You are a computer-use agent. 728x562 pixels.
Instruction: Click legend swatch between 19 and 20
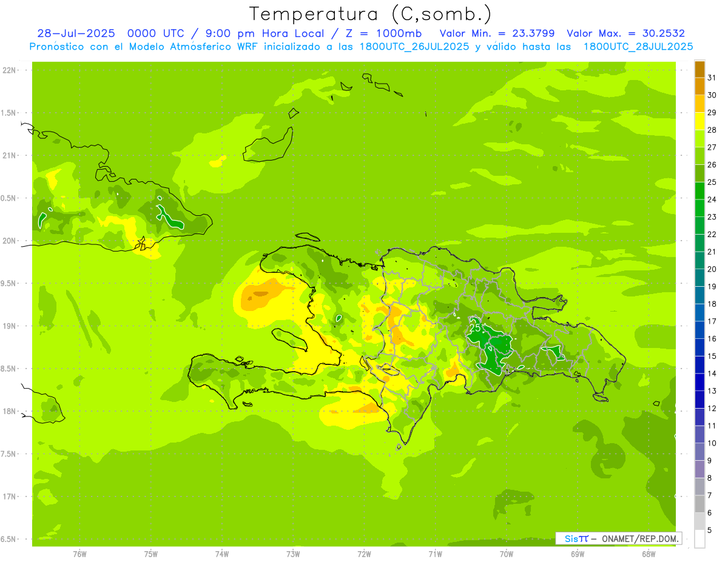[699, 278]
